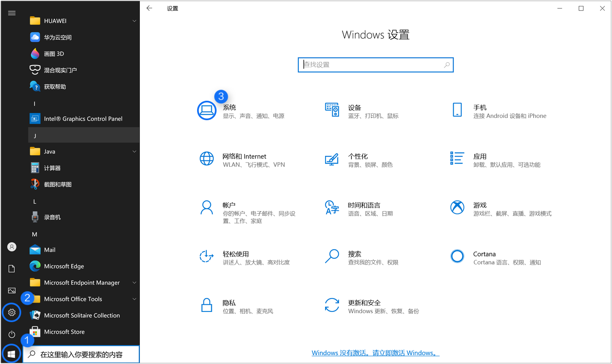Viewport: 612px width, 364px height.
Task: Click the Windows Start button
Action: point(11,354)
